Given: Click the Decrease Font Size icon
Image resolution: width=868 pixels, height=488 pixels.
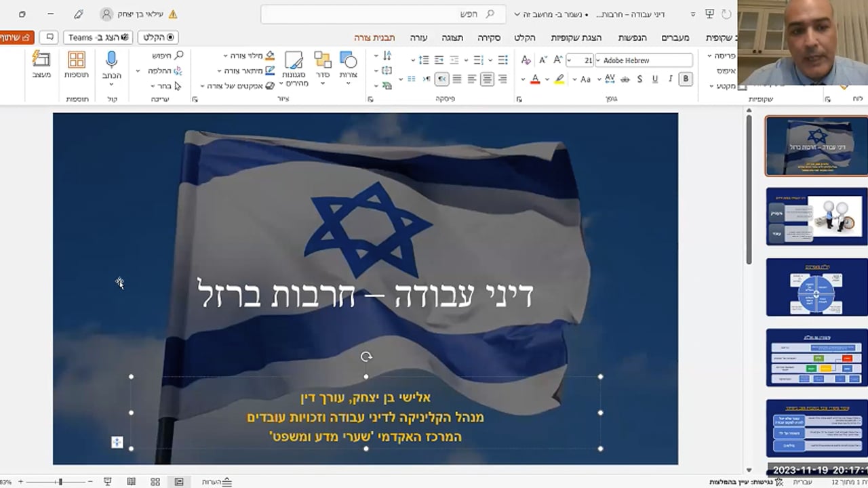Looking at the screenshot, I should pos(544,60).
